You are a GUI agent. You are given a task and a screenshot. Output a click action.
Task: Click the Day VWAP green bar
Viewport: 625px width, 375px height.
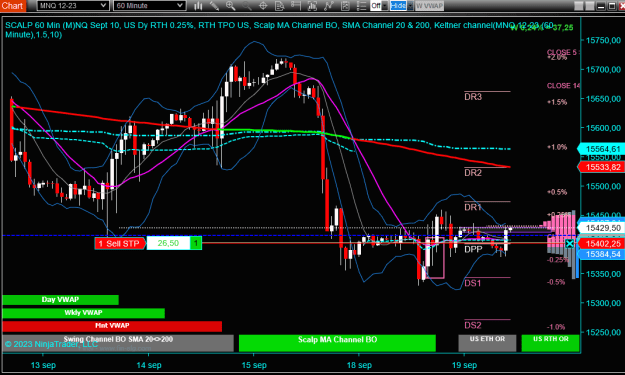61,300
